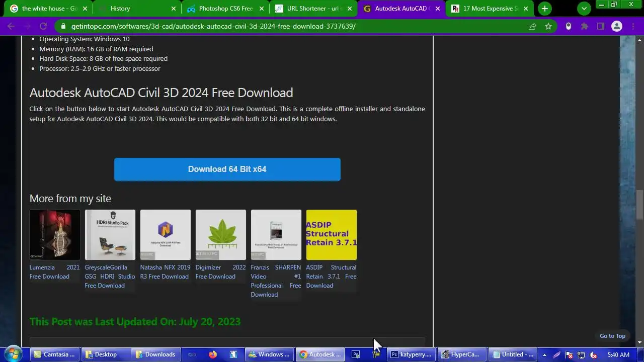
Task: Click "Operating System: Windows 10" text
Action: pyautogui.click(x=85, y=39)
